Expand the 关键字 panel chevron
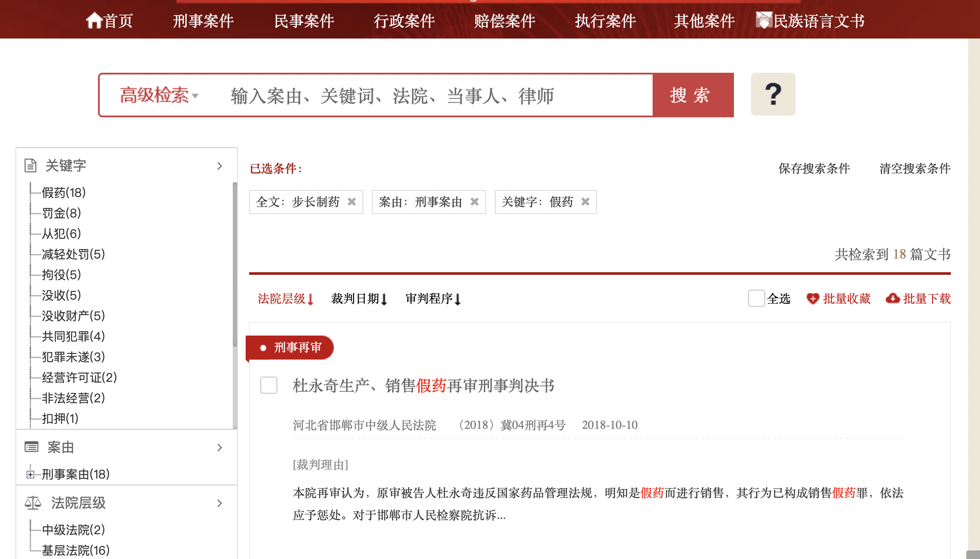Screen dimensions: 980x559 pos(220,166)
